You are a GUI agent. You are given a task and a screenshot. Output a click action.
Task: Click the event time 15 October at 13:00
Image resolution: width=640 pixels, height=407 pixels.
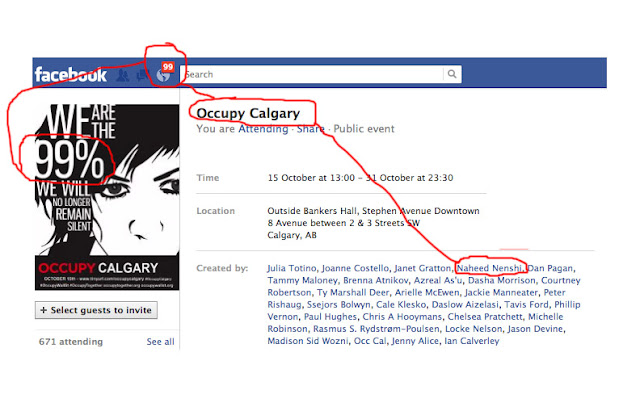click(311, 178)
